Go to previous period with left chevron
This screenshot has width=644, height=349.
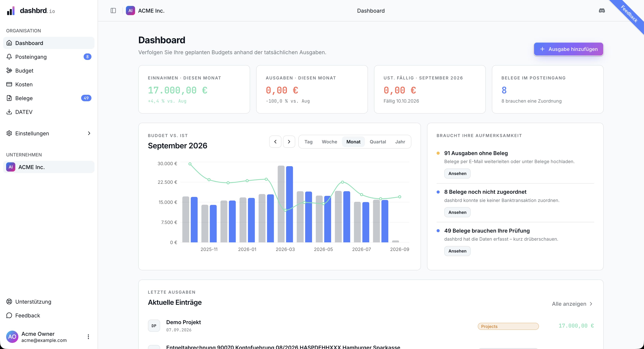(x=275, y=142)
